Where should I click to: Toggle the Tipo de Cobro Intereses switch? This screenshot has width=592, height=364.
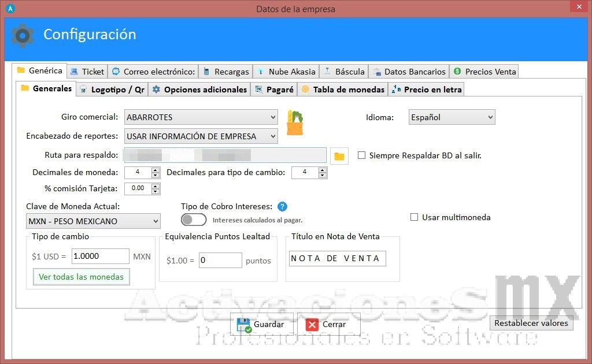(193, 220)
